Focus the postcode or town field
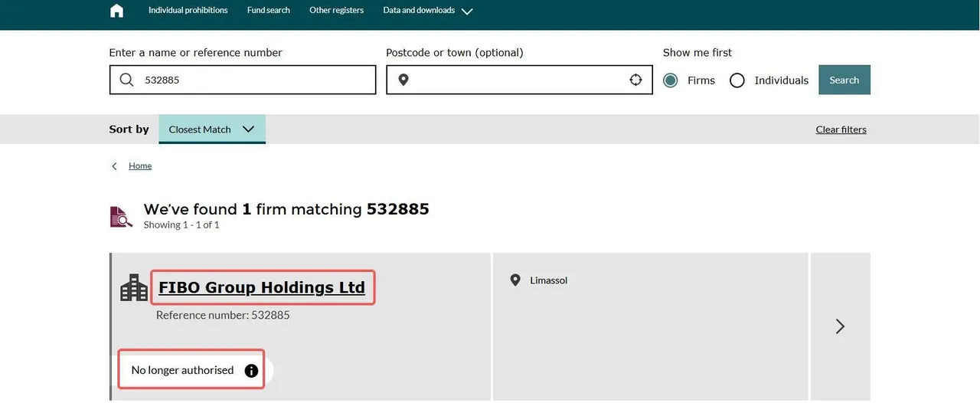Screen dimensions: 980x403 click(x=519, y=80)
